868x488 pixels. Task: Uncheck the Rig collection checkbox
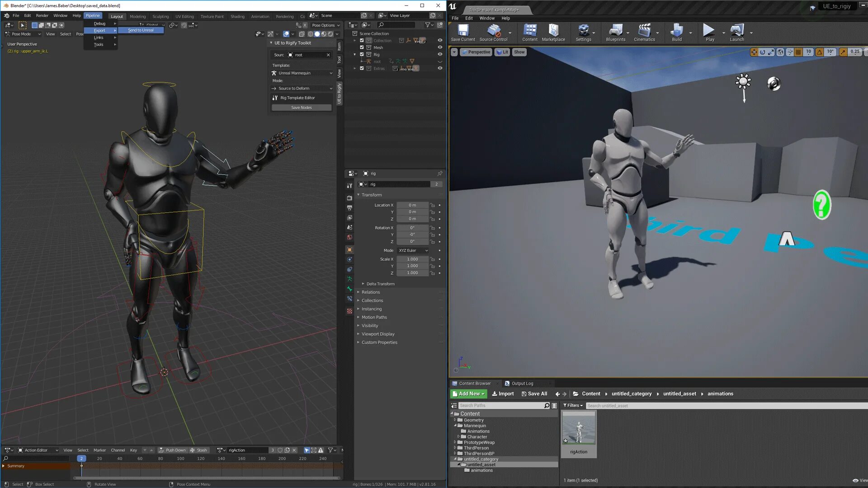pyautogui.click(x=362, y=54)
